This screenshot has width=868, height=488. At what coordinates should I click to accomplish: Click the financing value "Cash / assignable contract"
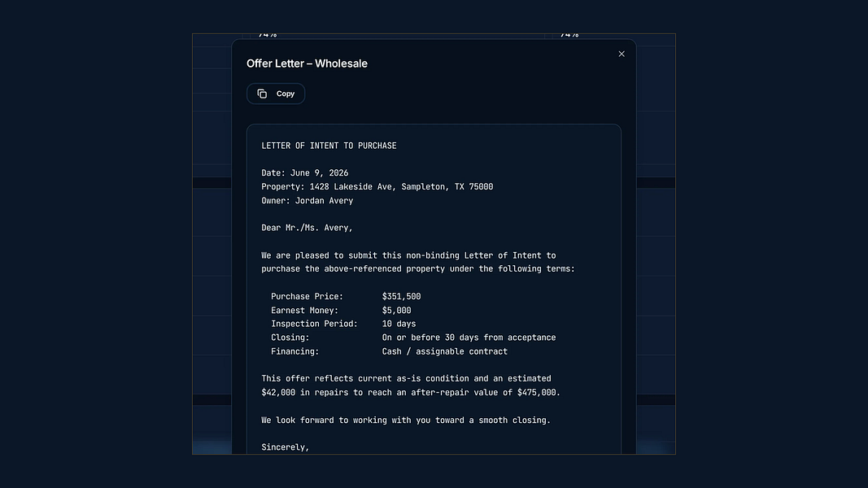coord(444,351)
